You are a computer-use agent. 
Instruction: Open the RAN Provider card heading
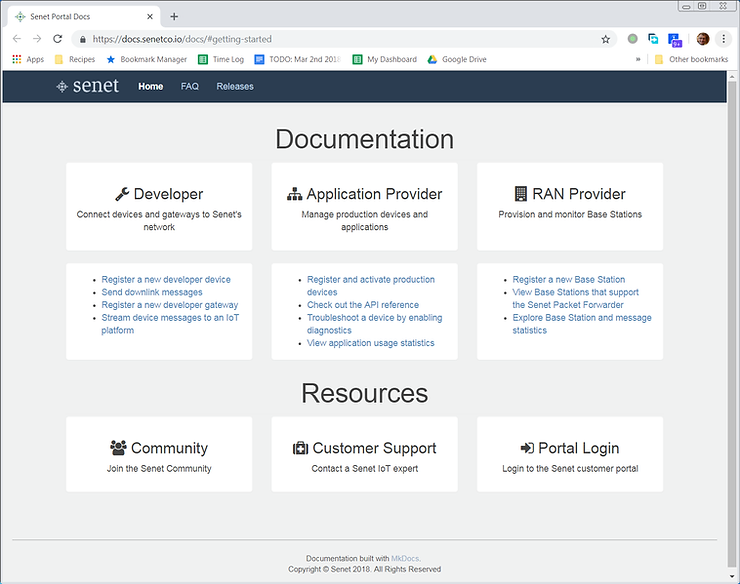click(x=579, y=194)
